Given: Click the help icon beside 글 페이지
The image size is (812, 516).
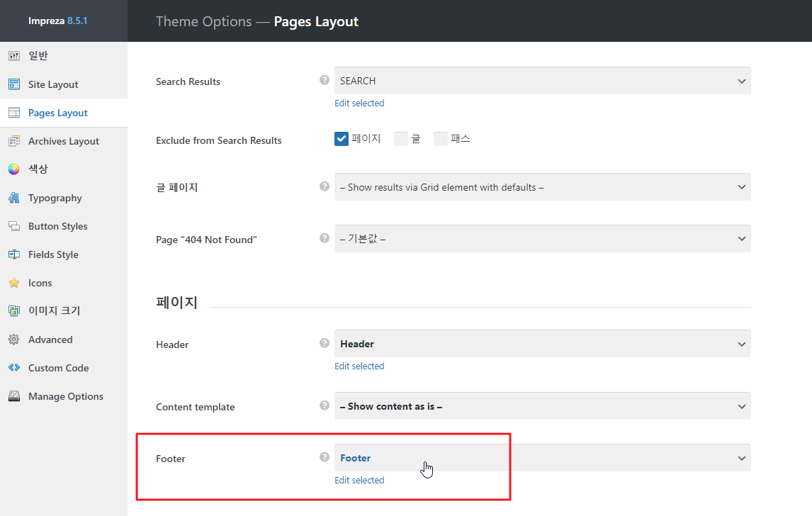Looking at the screenshot, I should 325,186.
